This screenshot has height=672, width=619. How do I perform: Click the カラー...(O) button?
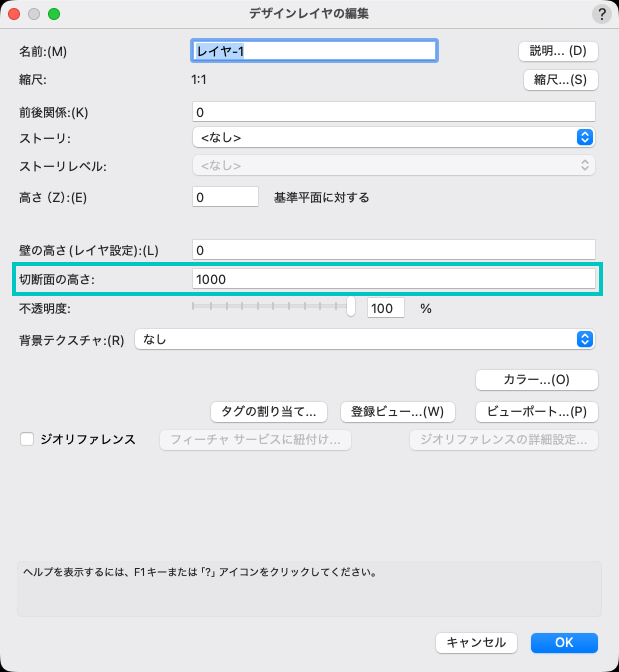(x=536, y=380)
